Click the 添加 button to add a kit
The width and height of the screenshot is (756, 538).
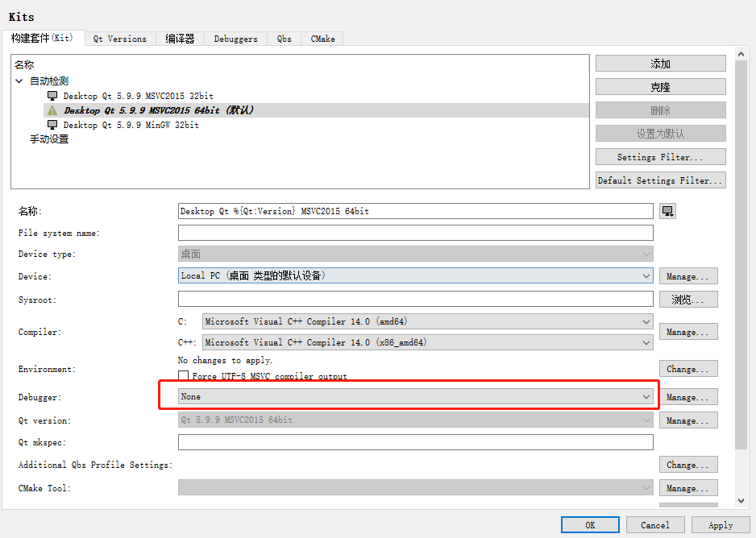660,63
